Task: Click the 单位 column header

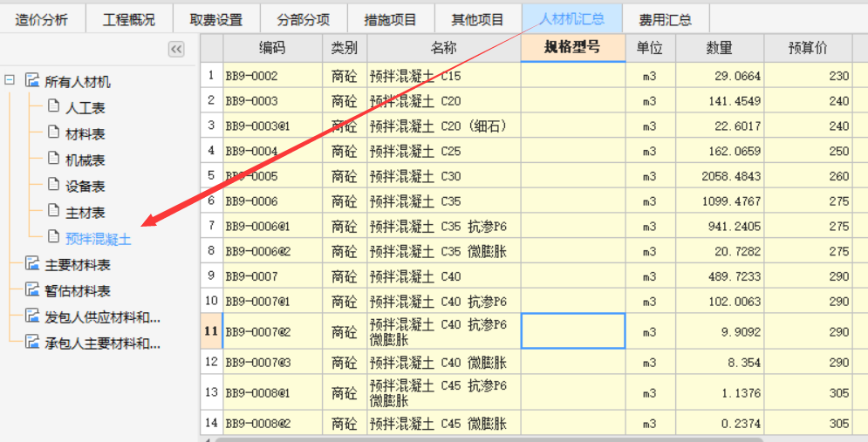Action: pos(650,48)
